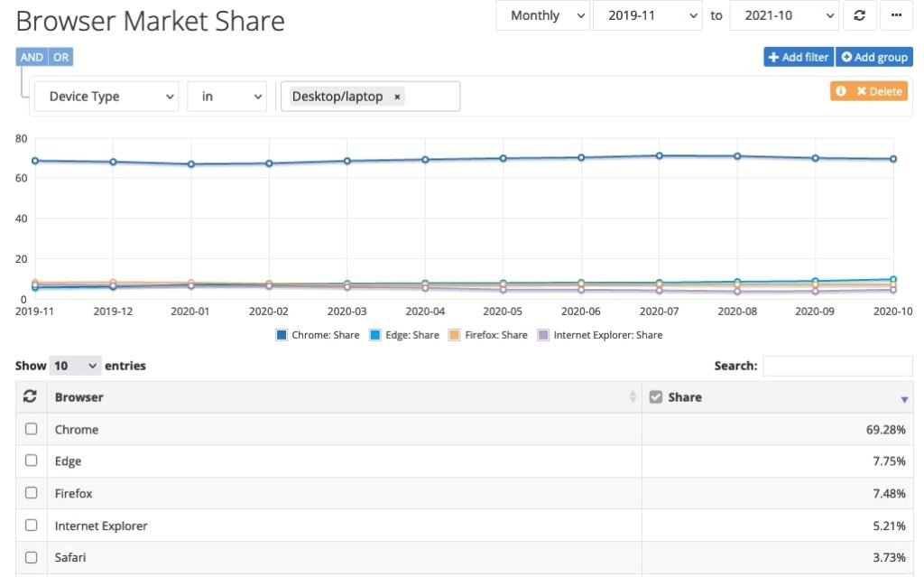Click the info icon on the Delete button
924x577 pixels.
(841, 91)
